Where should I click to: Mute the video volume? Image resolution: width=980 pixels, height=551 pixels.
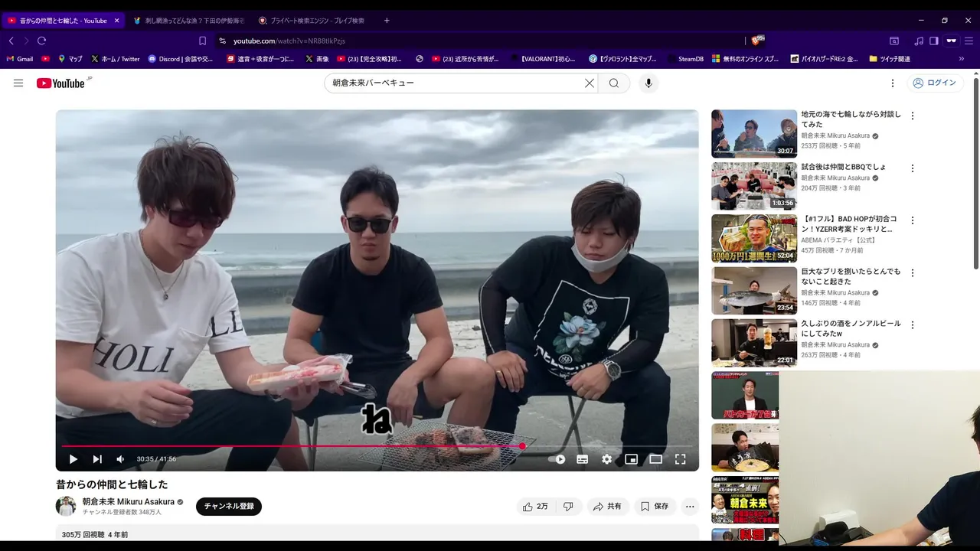[120, 459]
